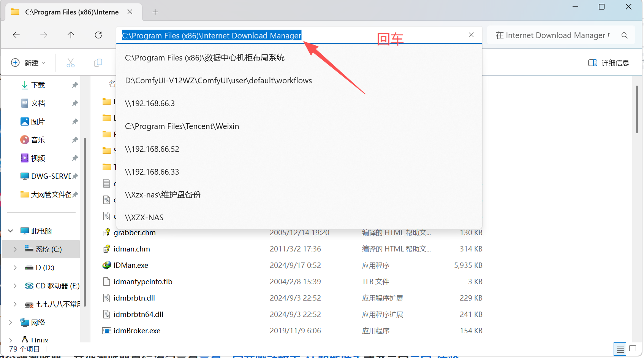Open 下载 in quick access
The image size is (644, 358).
click(38, 85)
